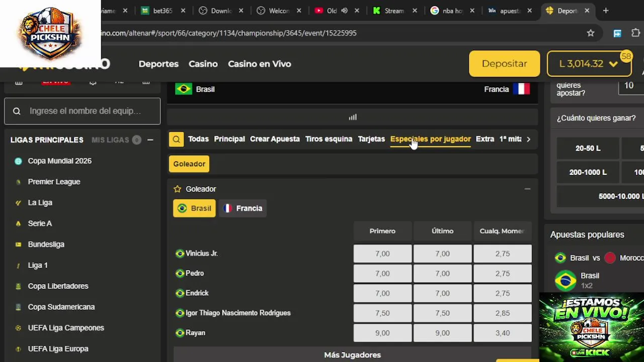This screenshot has width=644, height=362.
Task: Click the UEFA Liga Campeones icon
Action: point(19,328)
